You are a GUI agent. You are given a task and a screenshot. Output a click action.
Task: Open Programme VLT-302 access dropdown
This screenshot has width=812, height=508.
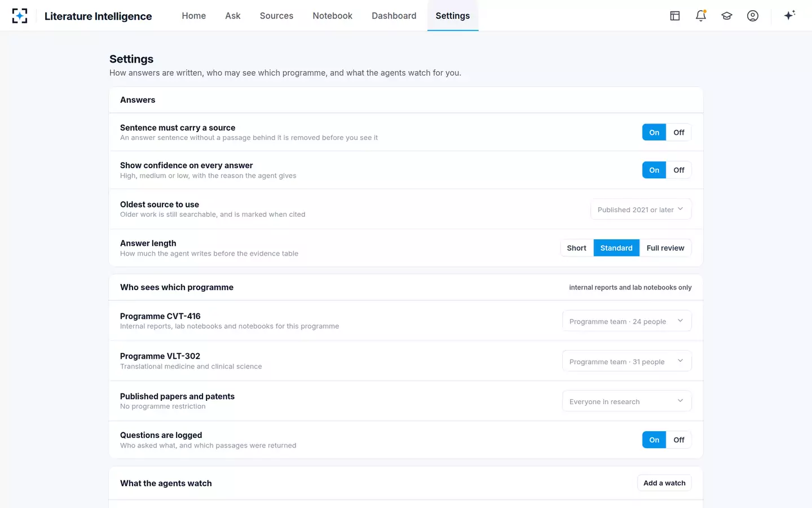(x=627, y=361)
